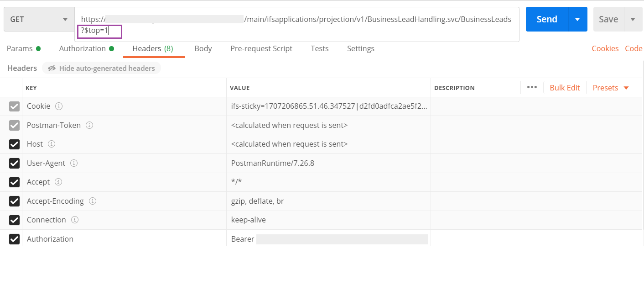Click the eye icon to hide auto-generated headers
Viewport: 644px width, 296px height.
pyautogui.click(x=52, y=68)
